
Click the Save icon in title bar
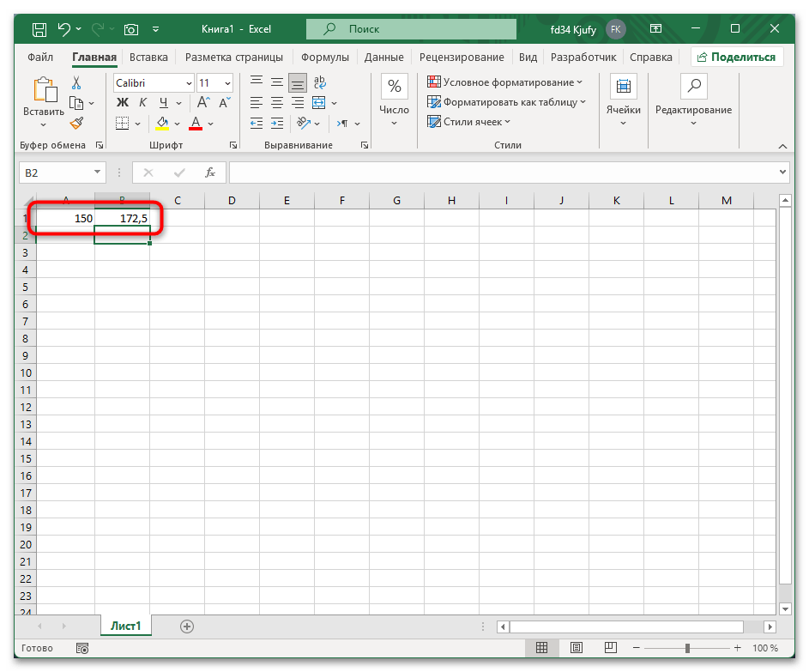[39, 29]
